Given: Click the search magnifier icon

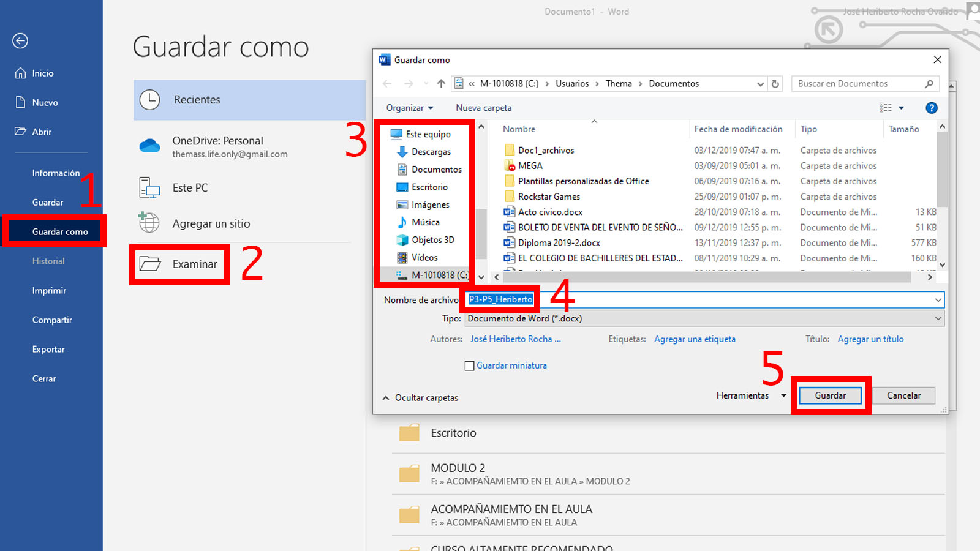Looking at the screenshot, I should (929, 84).
